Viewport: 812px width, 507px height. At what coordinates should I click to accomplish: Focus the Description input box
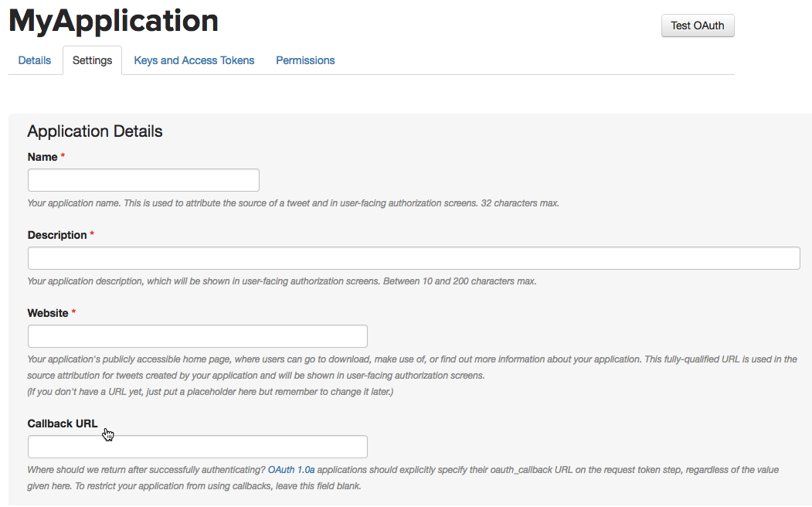[413, 258]
